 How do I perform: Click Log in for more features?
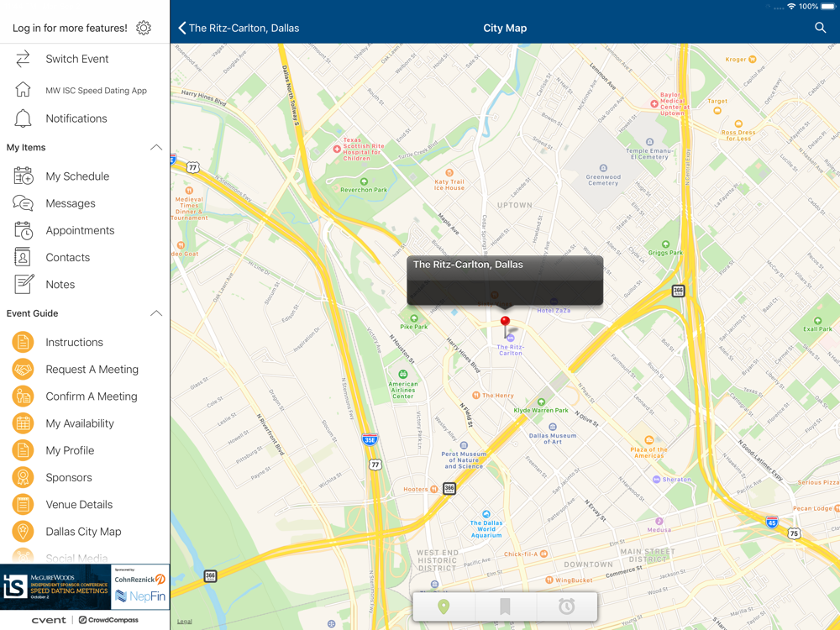[70, 28]
